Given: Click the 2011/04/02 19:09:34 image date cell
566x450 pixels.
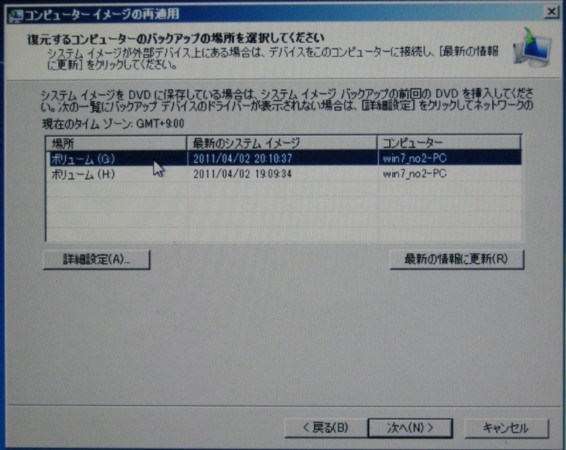Looking at the screenshot, I should [x=243, y=174].
